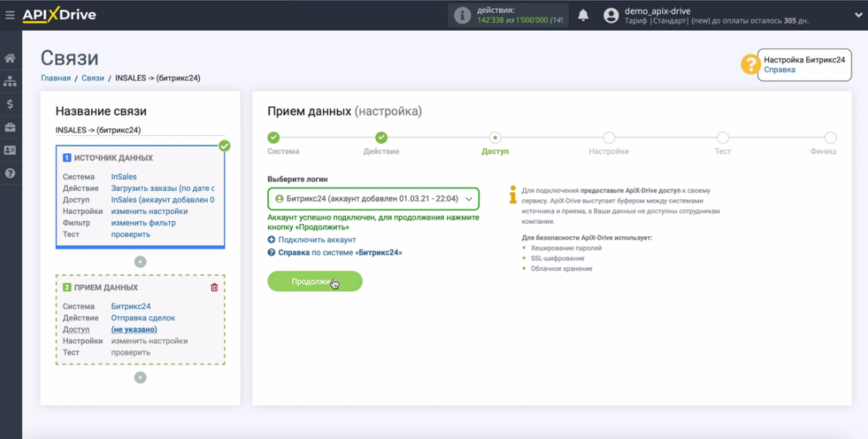Open the Справка link for Битрикс24 setup
868x439 pixels.
pos(780,69)
